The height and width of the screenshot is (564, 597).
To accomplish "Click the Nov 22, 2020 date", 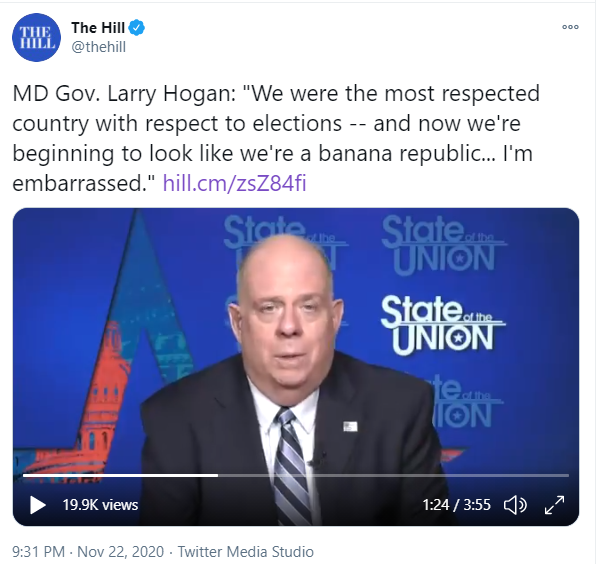I will click(120, 552).
